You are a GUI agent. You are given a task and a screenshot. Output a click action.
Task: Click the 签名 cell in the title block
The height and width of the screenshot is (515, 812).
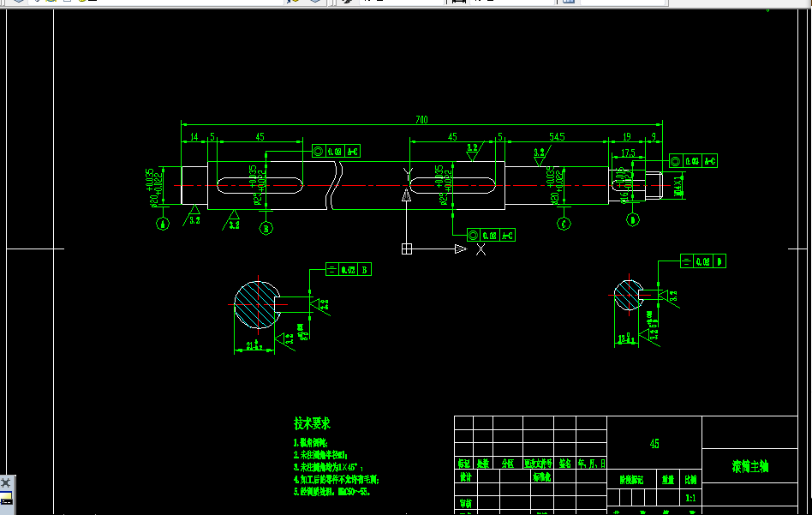tap(564, 464)
